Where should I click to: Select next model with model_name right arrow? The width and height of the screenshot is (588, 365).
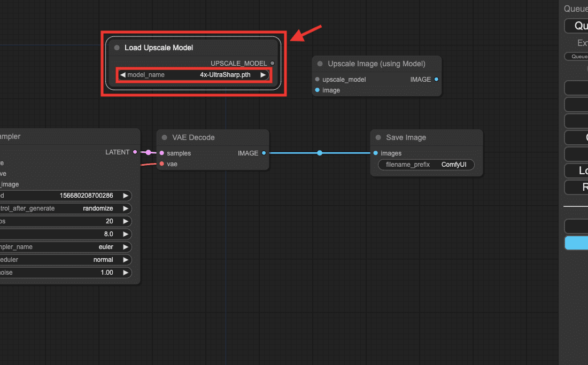coord(263,75)
